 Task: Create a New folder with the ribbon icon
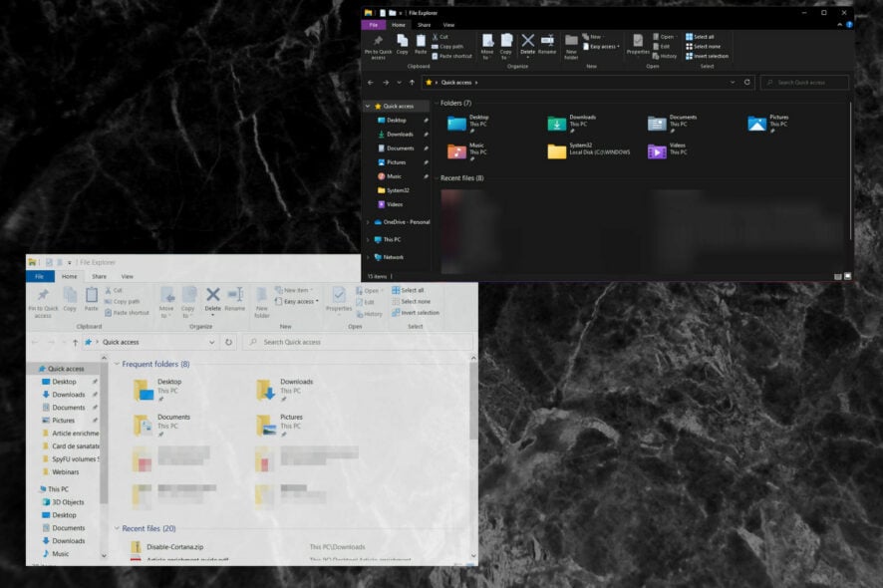(262, 298)
